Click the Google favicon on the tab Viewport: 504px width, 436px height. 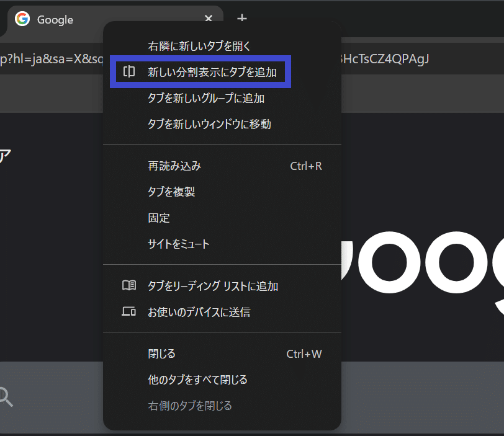click(22, 19)
